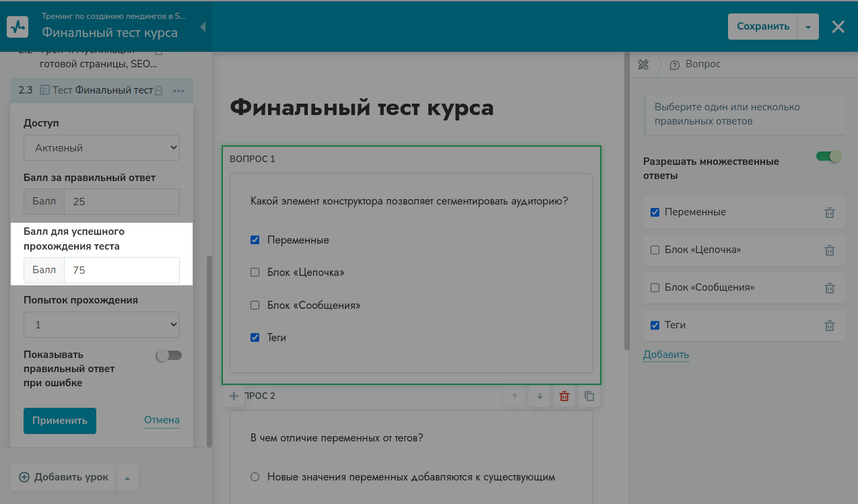This screenshot has width=858, height=504.
Task: Duplicate question with the copy icon
Action: [x=589, y=396]
